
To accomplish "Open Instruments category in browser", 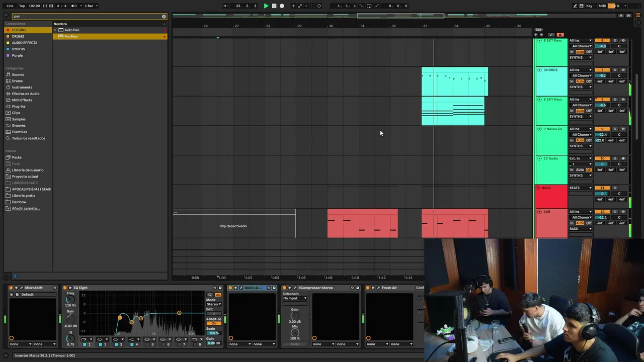I will coord(22,87).
